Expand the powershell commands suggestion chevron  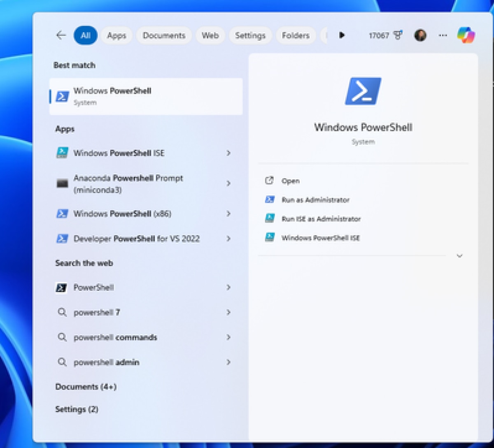228,338
